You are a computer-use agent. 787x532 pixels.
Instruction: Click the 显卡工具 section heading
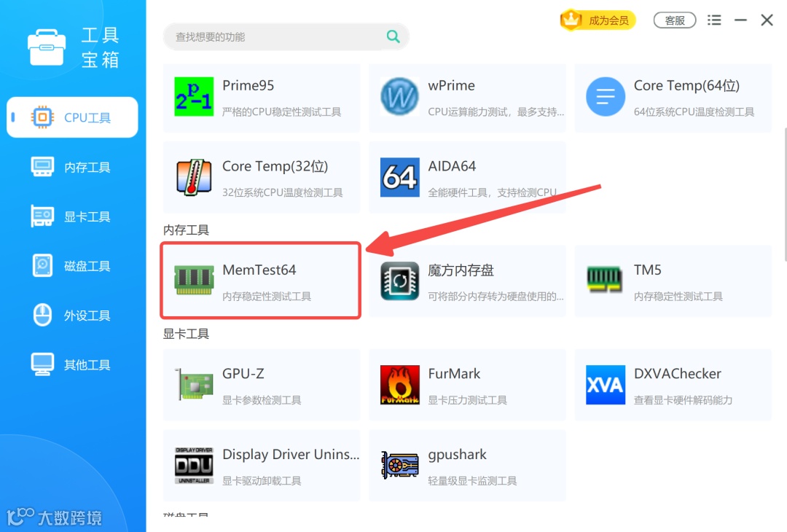pyautogui.click(x=186, y=334)
